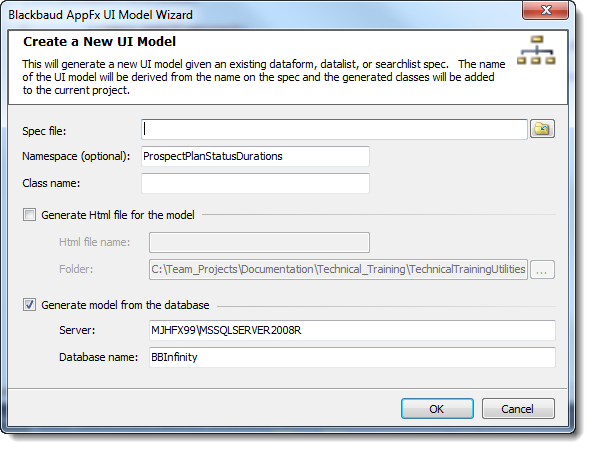Click the 'Create a New UI Model' heading

point(100,41)
